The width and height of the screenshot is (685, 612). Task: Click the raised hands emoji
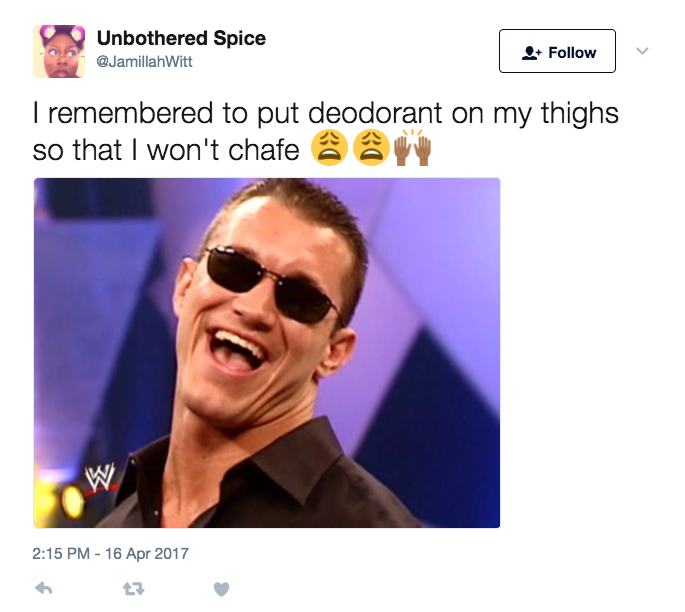pyautogui.click(x=412, y=148)
